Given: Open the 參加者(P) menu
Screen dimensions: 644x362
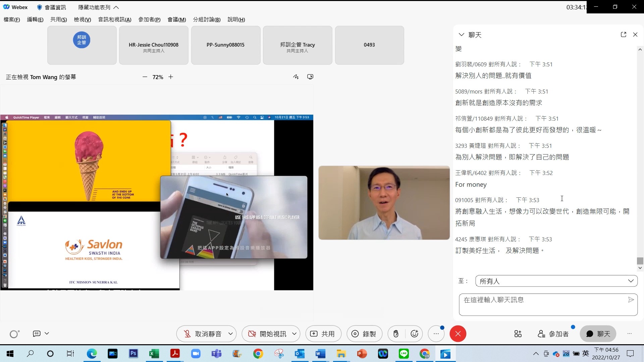Looking at the screenshot, I should 149,19.
